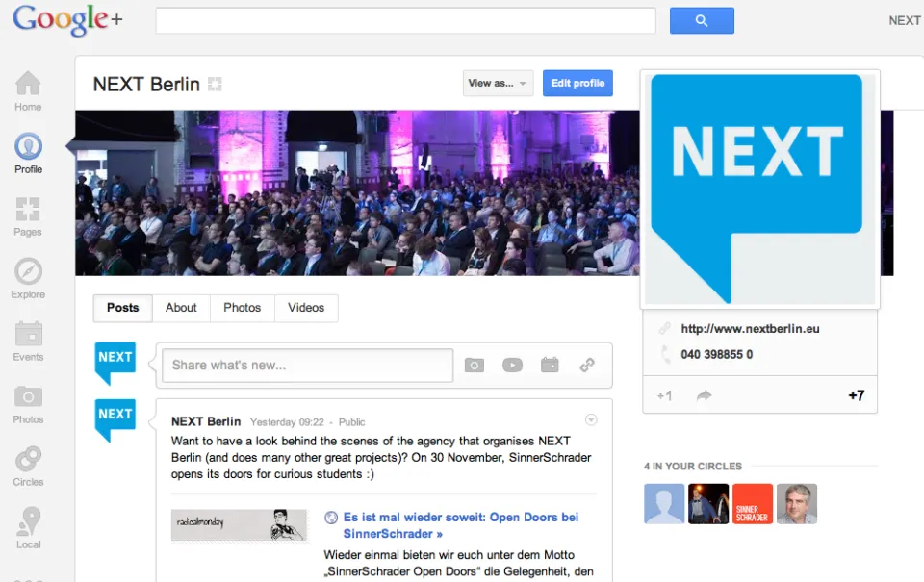924x582 pixels.
Task: Click the NEXT Berlin post author name
Action: click(x=206, y=421)
